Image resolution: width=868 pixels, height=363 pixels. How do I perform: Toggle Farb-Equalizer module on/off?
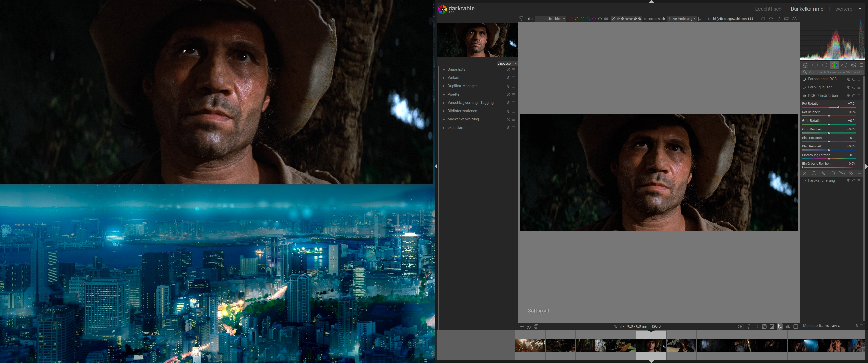click(x=804, y=87)
